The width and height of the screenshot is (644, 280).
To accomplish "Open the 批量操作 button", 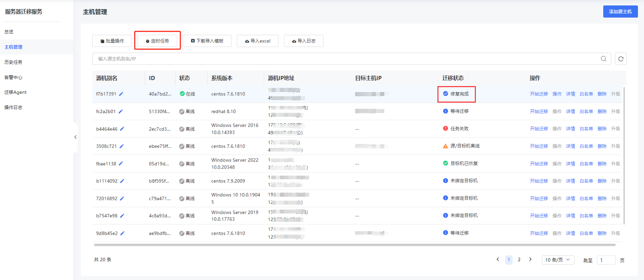I will 112,41.
